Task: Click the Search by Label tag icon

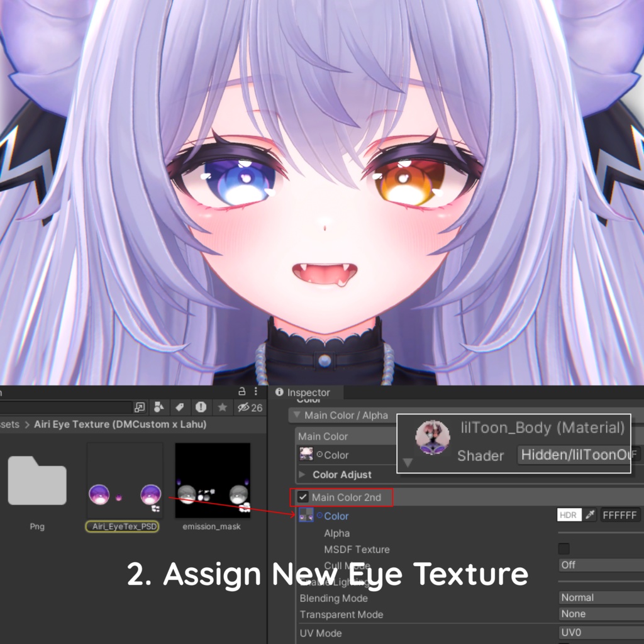Action: [x=179, y=407]
